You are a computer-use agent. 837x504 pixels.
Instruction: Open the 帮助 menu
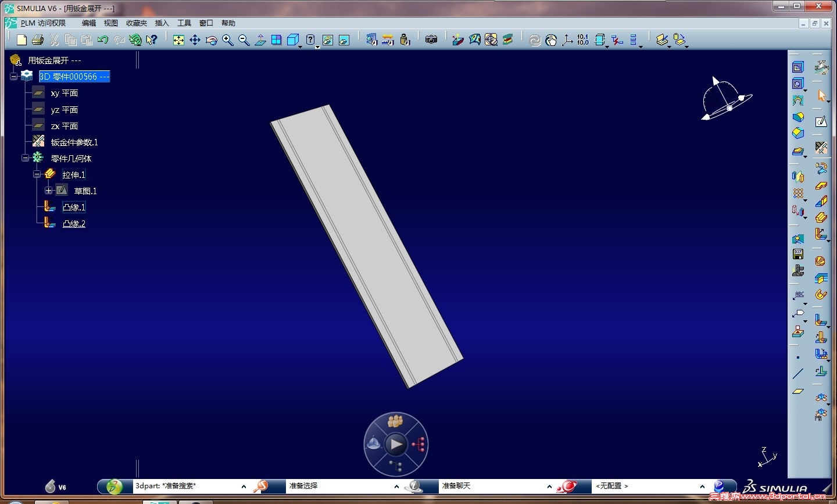pos(228,23)
